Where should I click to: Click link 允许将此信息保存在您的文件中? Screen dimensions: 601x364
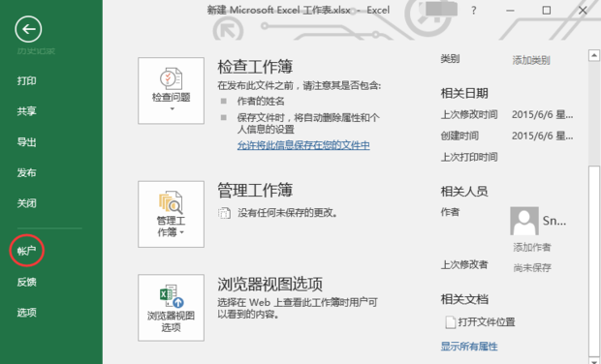[303, 145]
